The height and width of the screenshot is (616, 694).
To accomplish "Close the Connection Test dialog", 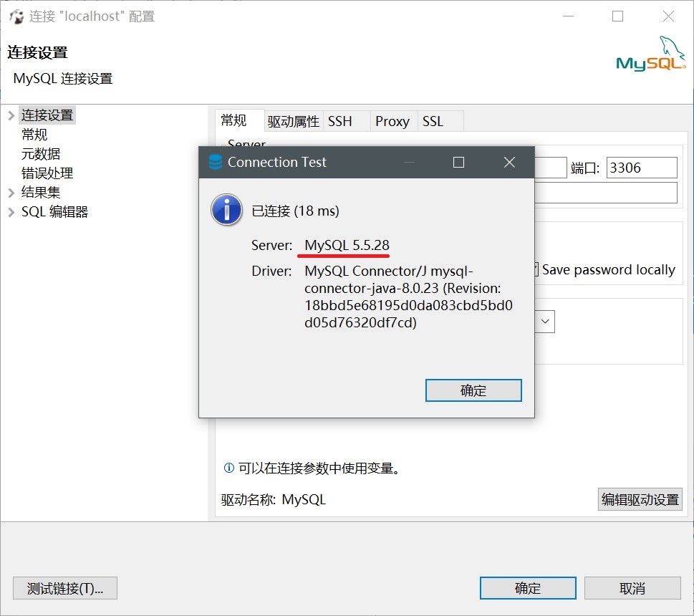I will coord(509,163).
